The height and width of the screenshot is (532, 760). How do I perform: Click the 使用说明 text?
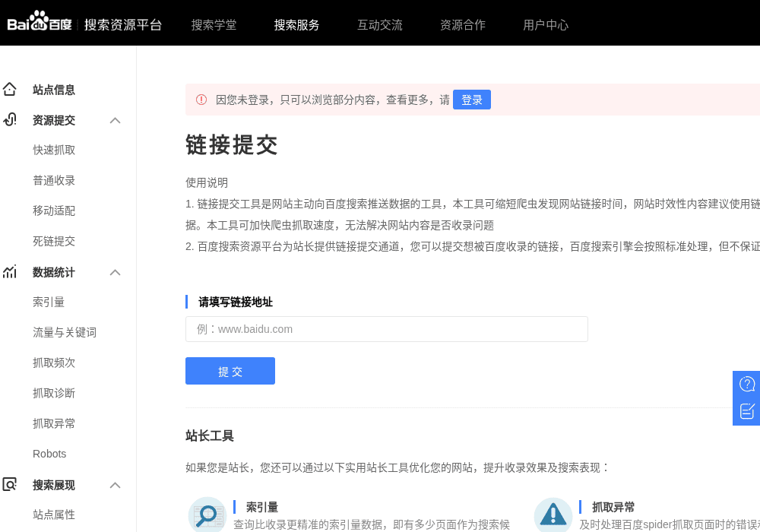[x=207, y=182]
